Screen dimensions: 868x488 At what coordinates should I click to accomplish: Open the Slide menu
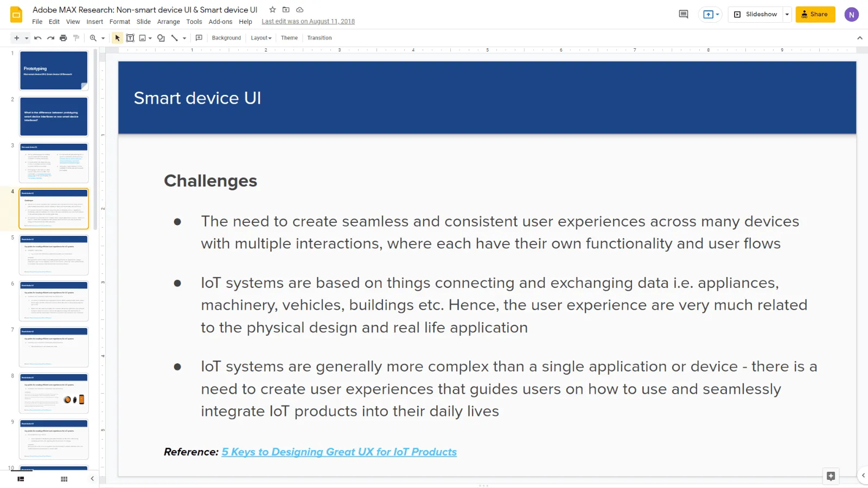tap(144, 22)
